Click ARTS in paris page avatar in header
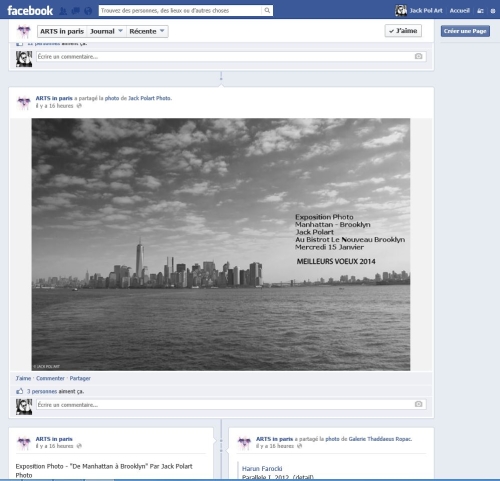 click(24, 31)
